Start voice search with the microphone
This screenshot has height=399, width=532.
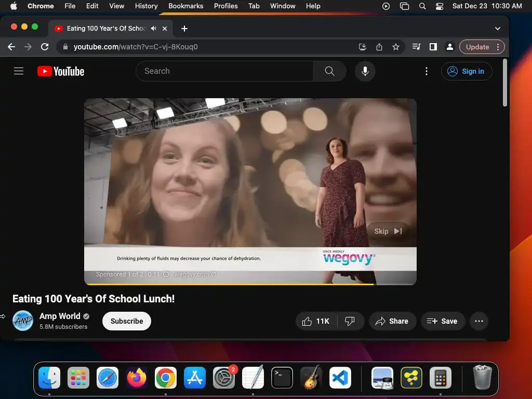(x=365, y=71)
